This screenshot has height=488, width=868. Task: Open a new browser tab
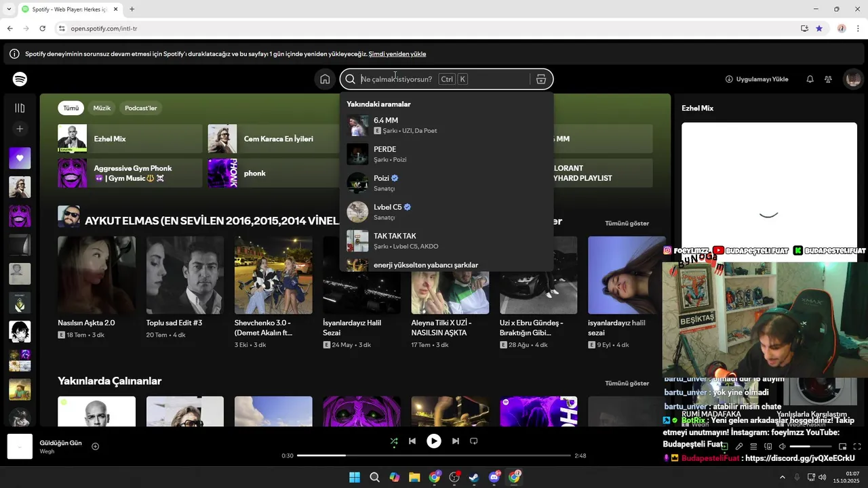(132, 9)
